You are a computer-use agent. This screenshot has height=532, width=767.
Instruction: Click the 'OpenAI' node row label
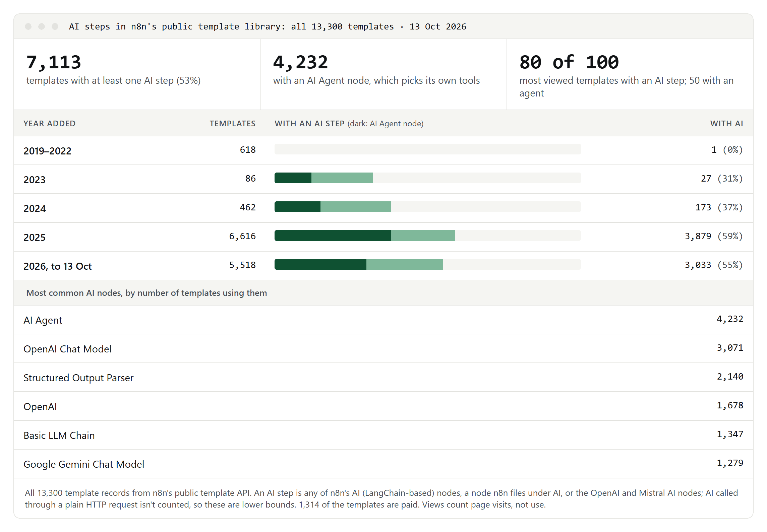(40, 407)
